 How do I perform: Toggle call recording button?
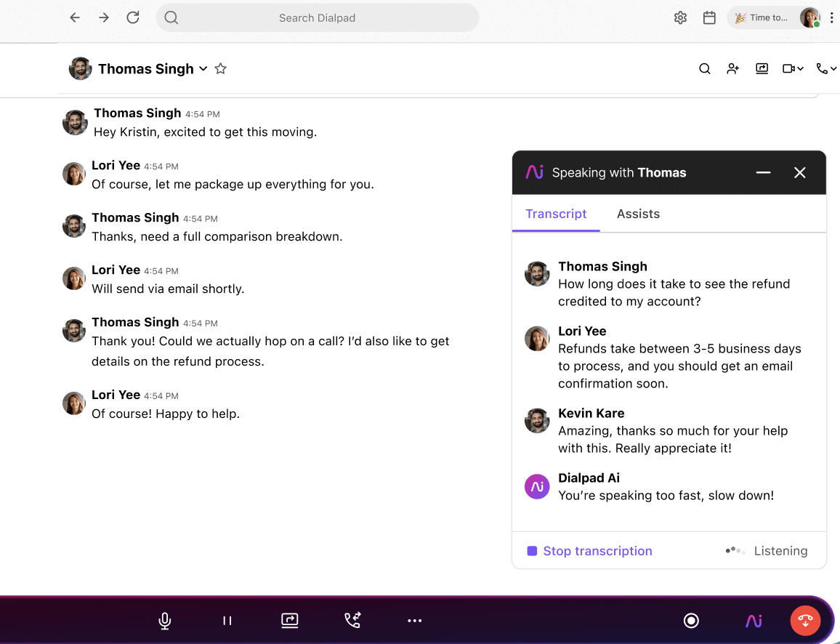(691, 621)
